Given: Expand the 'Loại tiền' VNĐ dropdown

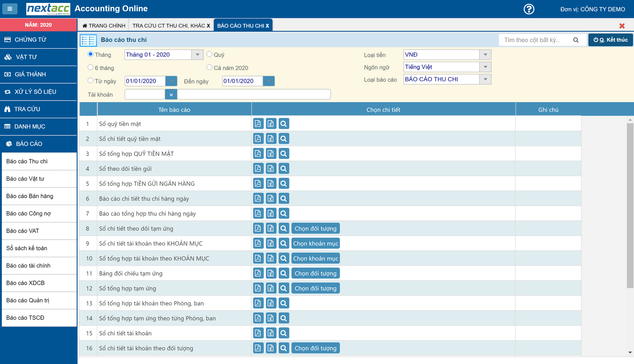Looking at the screenshot, I should tap(485, 55).
